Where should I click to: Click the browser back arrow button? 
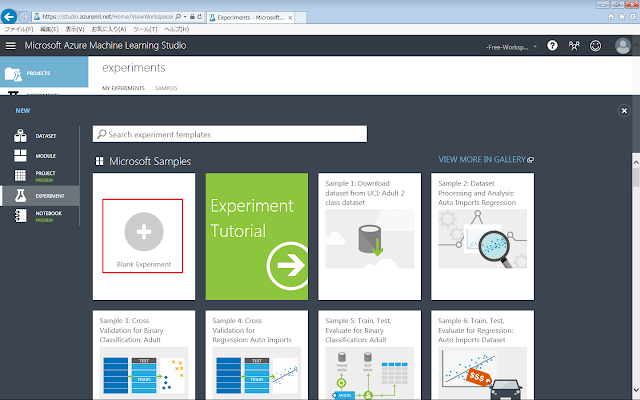tap(9, 17)
